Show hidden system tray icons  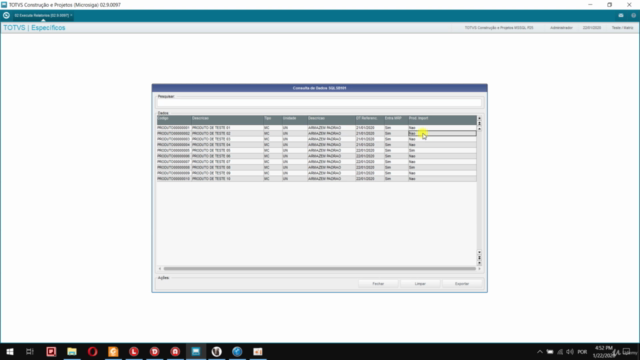(540, 351)
